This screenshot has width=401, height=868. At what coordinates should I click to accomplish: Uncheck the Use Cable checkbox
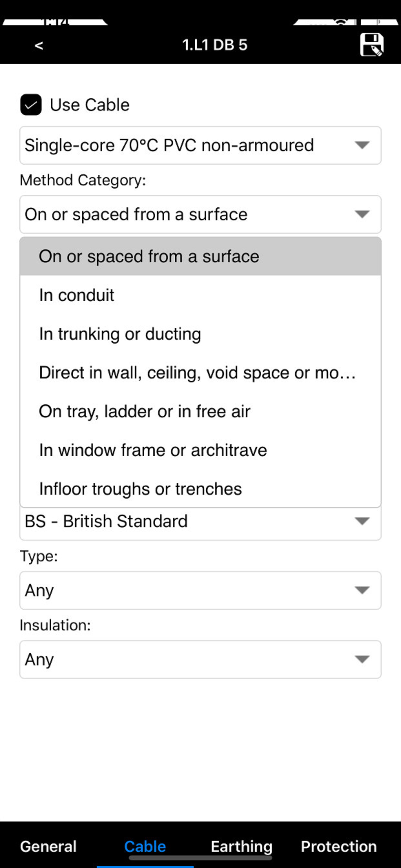[31, 105]
